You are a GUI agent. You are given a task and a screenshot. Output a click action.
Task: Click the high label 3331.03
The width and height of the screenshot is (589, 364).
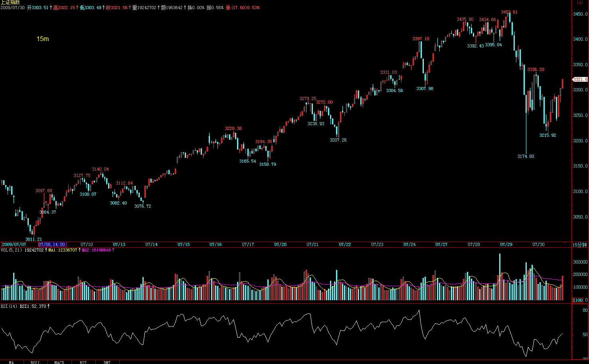click(x=388, y=72)
